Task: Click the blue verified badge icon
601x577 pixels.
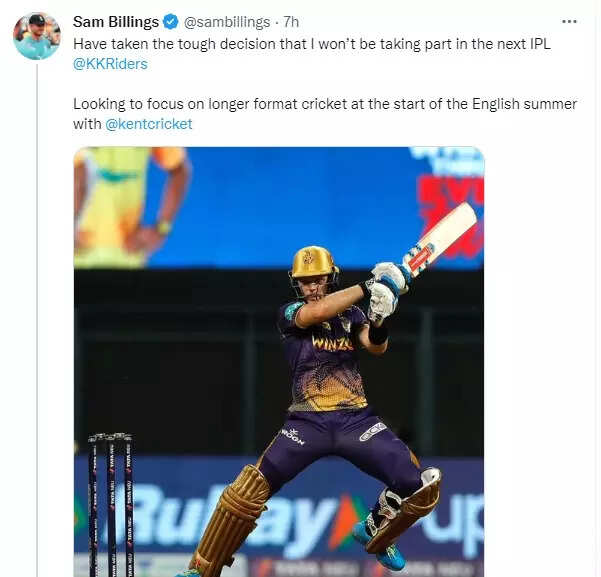Action: (x=171, y=21)
